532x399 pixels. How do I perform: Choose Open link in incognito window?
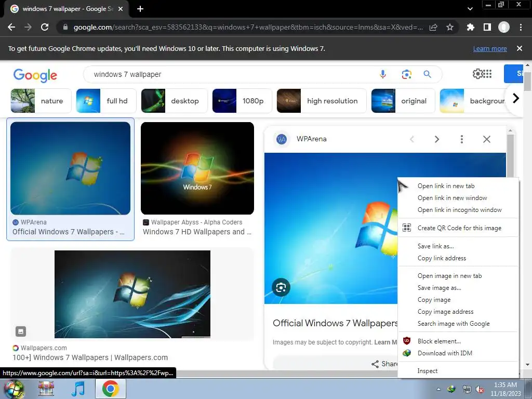coord(458,210)
